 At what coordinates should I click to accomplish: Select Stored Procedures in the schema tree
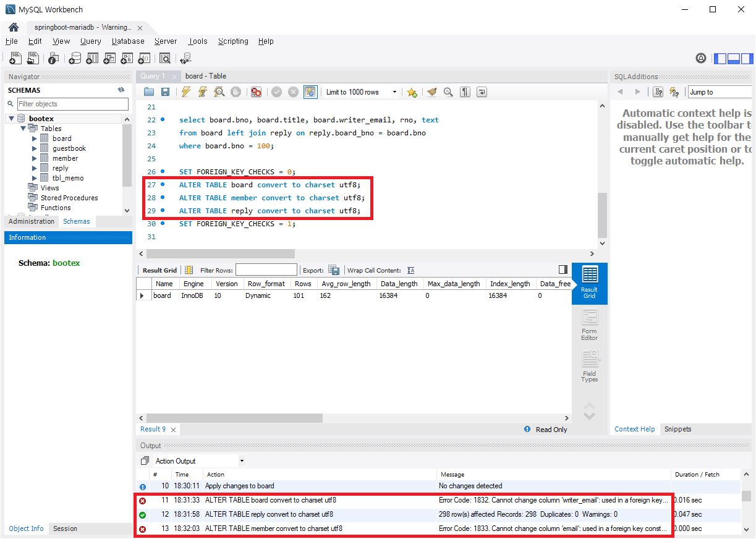(x=69, y=198)
